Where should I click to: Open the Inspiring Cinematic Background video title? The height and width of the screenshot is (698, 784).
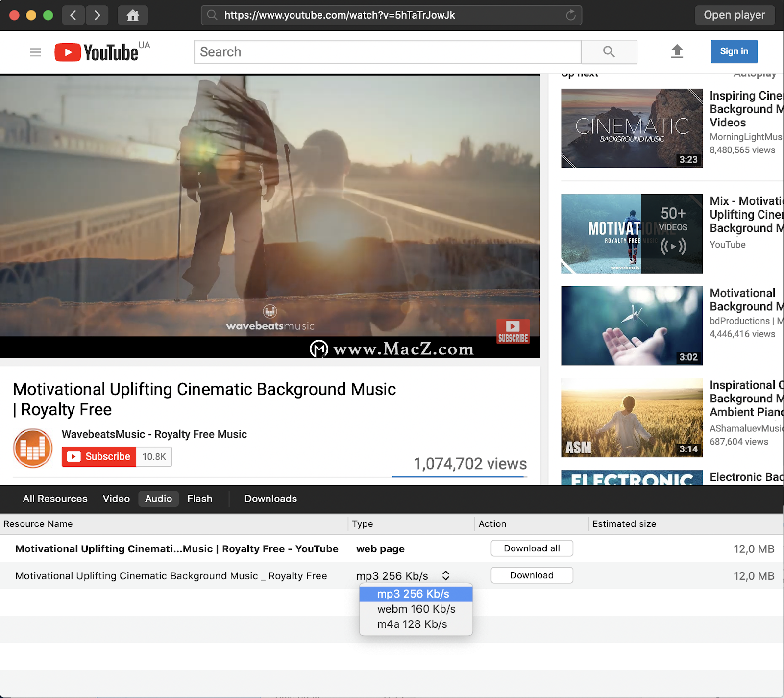pos(746,109)
